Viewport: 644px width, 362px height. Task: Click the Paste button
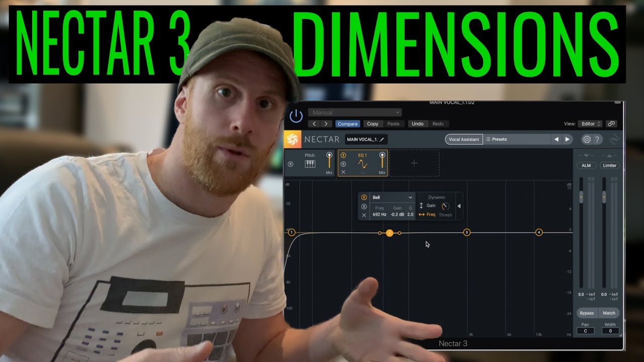(393, 124)
